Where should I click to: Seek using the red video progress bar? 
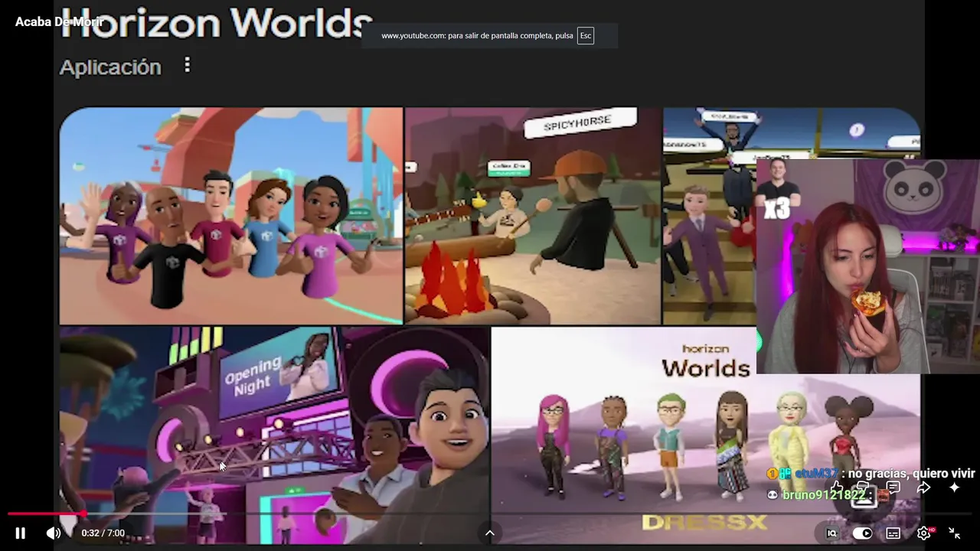tap(490, 514)
